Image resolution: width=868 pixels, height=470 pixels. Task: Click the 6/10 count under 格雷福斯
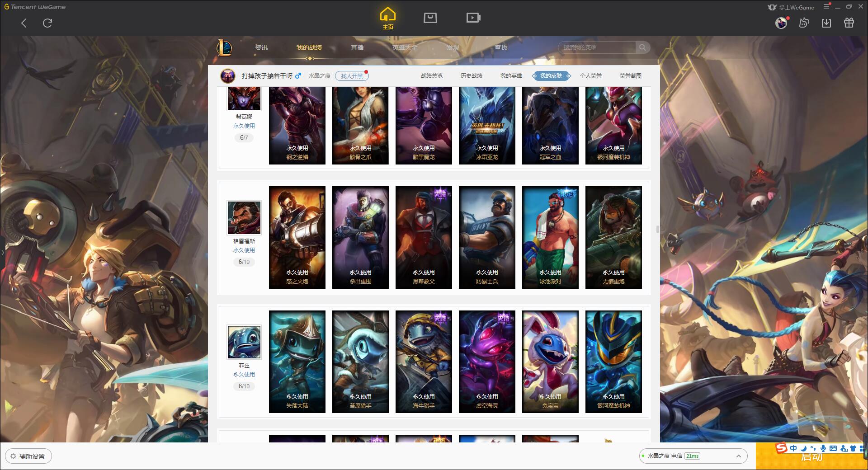coord(244,262)
